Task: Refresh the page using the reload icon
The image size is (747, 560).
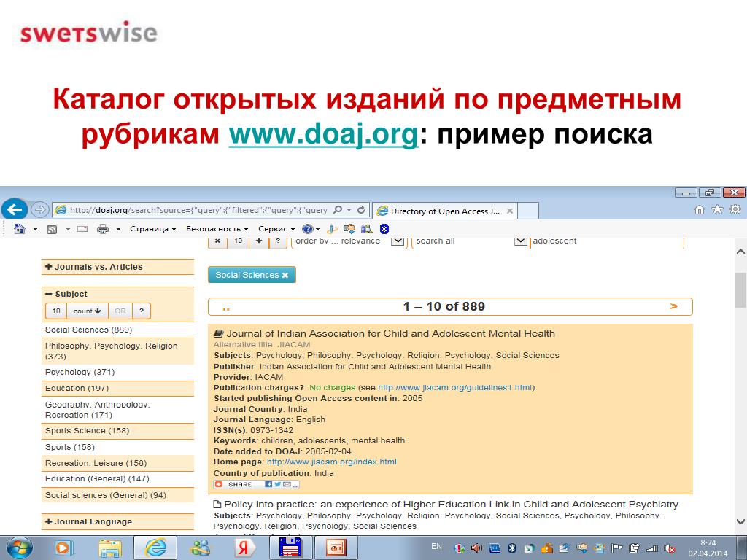Action: point(361,209)
